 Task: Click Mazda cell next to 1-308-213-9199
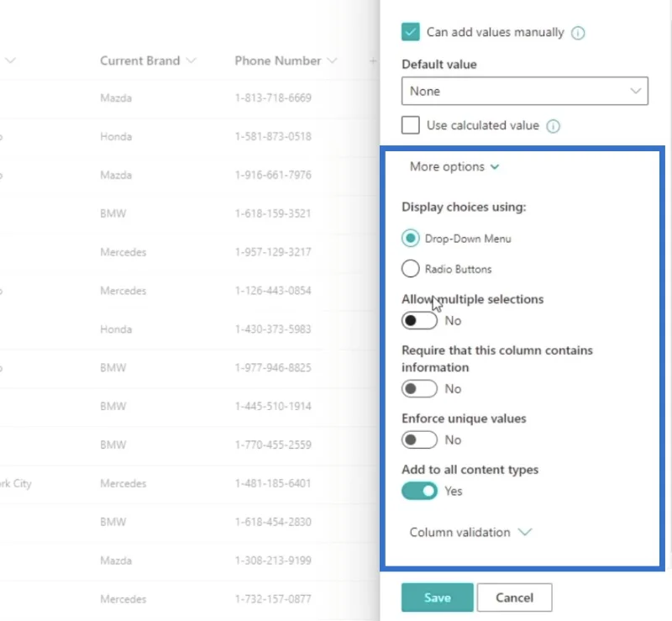tap(116, 560)
